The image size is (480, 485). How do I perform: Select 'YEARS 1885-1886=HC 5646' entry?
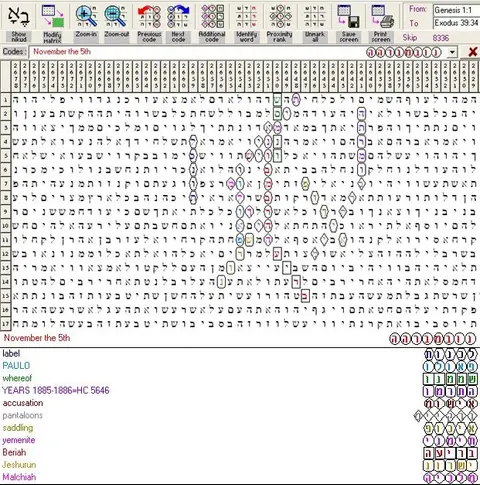pos(56,390)
